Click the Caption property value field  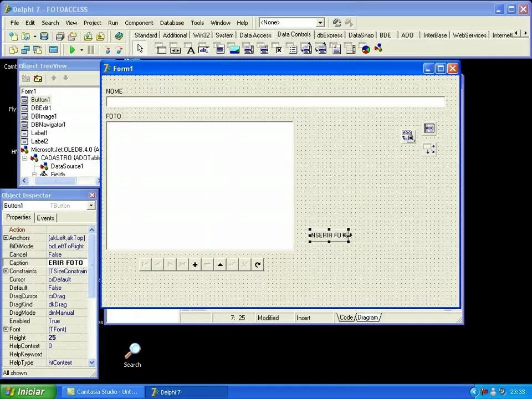coord(68,263)
